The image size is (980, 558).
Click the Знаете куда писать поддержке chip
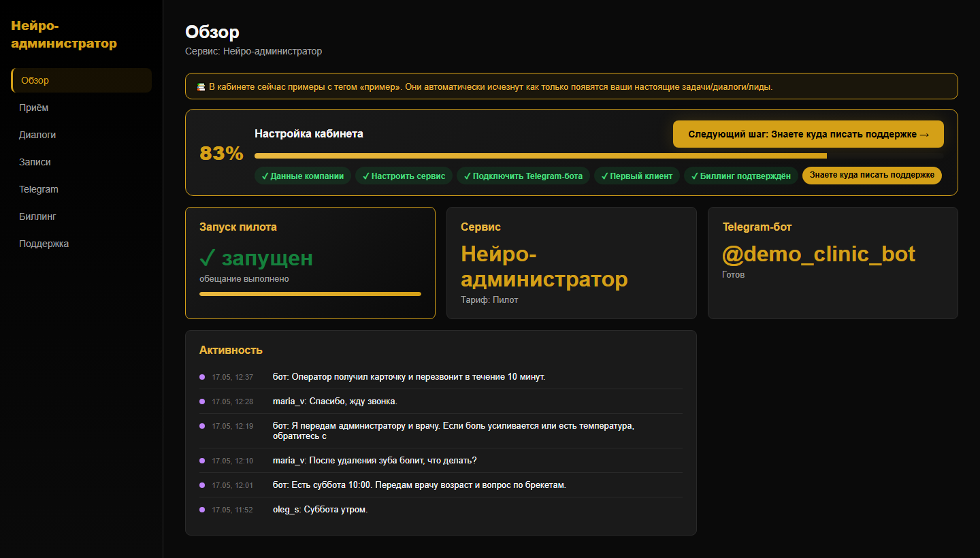tap(872, 176)
